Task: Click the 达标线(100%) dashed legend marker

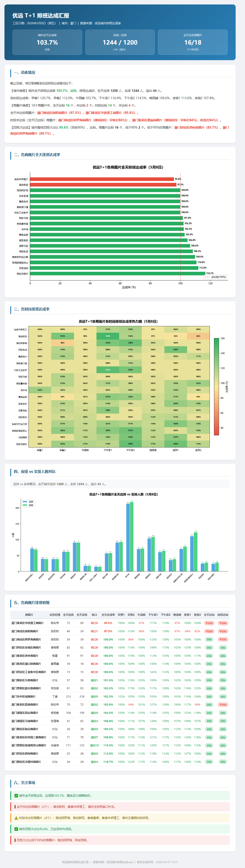Action: 207,277
